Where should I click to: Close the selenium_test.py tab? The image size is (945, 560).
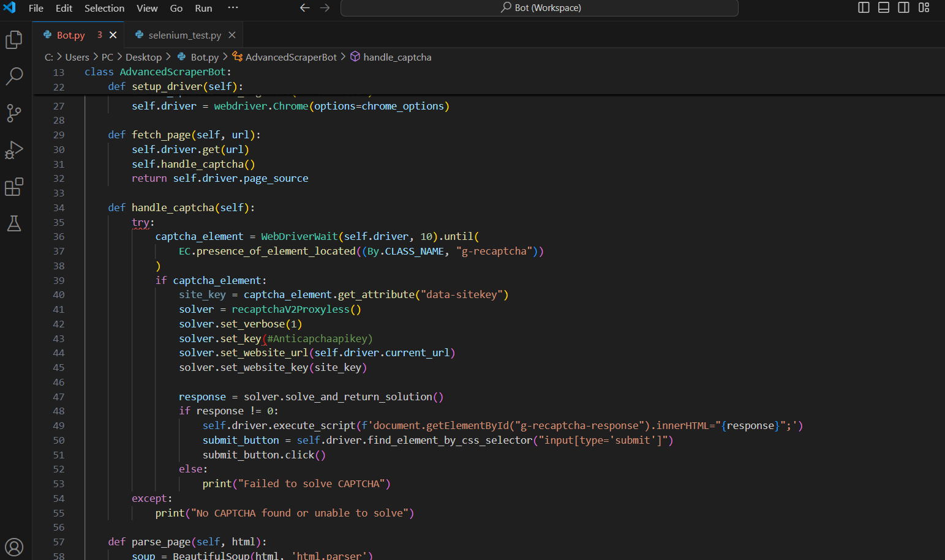click(232, 35)
